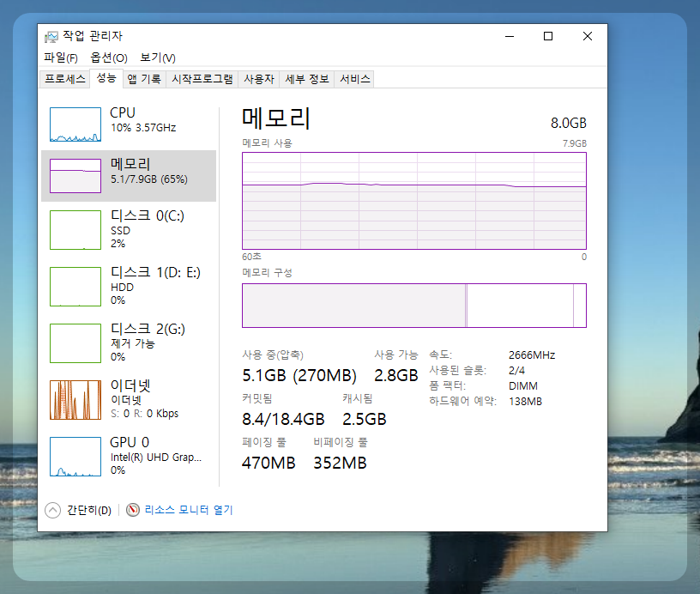The width and height of the screenshot is (700, 594).
Task: Click the 메모리 사용 history graph
Action: (x=414, y=201)
